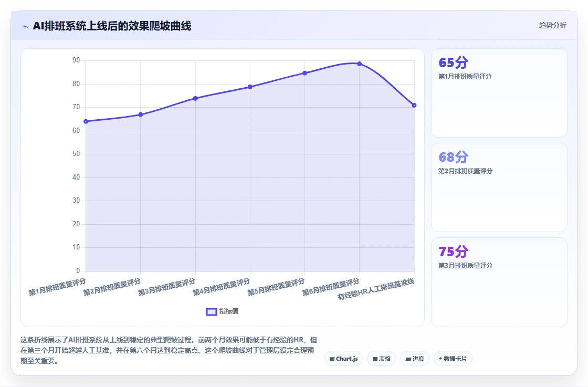Click the x-axis label 第4月排班质量评分
The image size is (588, 387).
221,287
